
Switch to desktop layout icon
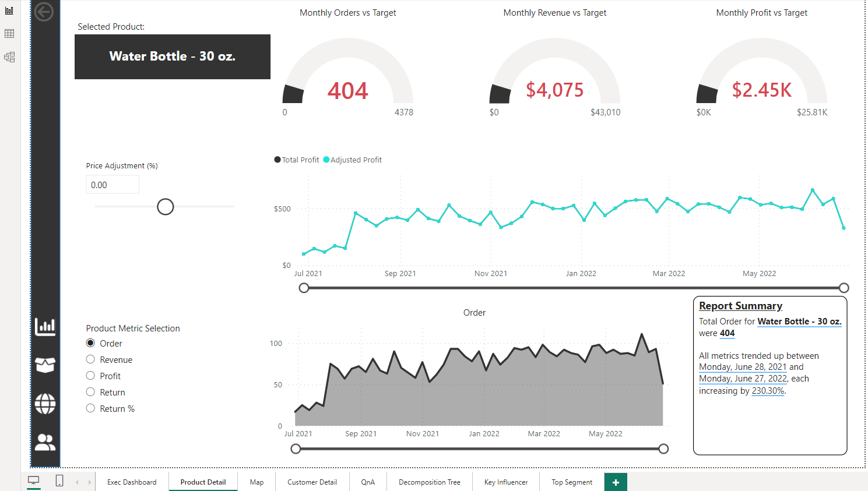pos(34,481)
